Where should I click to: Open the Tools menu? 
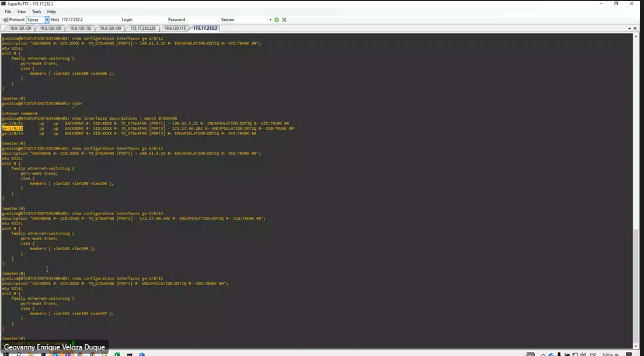click(x=36, y=12)
